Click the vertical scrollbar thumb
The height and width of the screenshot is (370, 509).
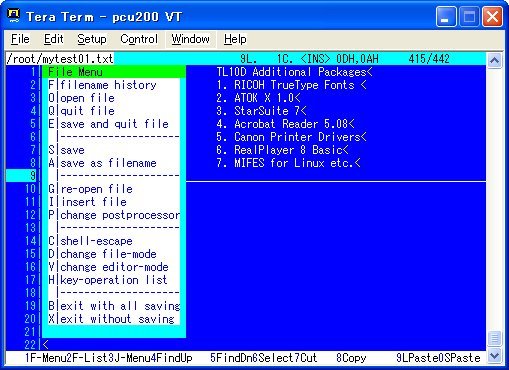494,339
